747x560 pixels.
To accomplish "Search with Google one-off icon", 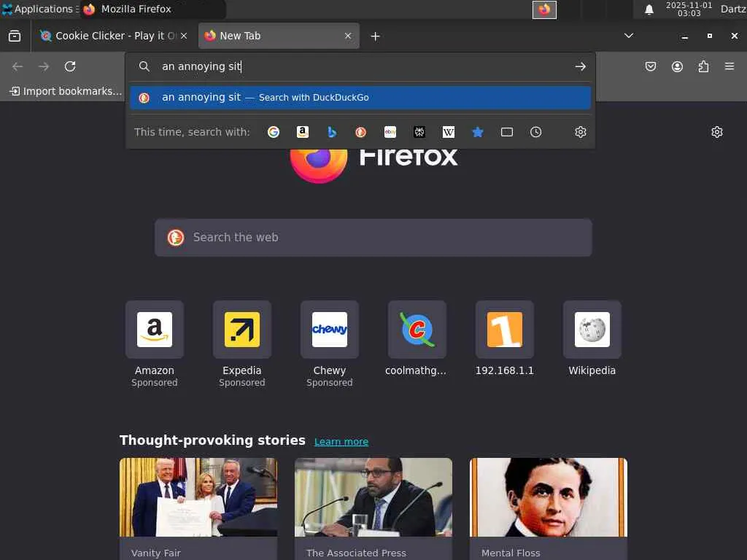I will coord(274,132).
